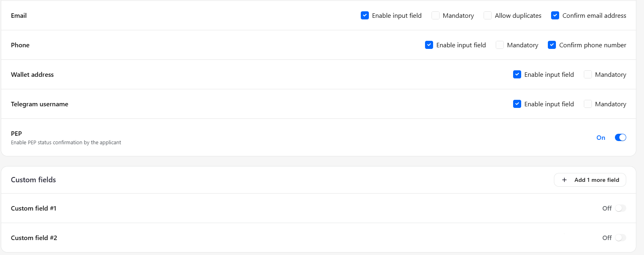Select the Custom field #1 row label
This screenshot has width=644, height=255.
(x=34, y=208)
